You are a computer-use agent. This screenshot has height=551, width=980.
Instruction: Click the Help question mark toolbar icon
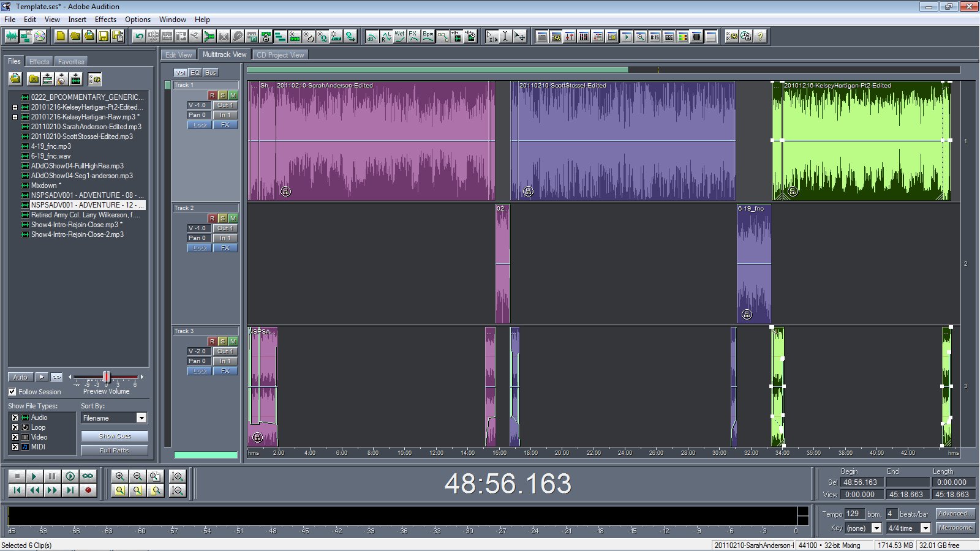pyautogui.click(x=760, y=36)
